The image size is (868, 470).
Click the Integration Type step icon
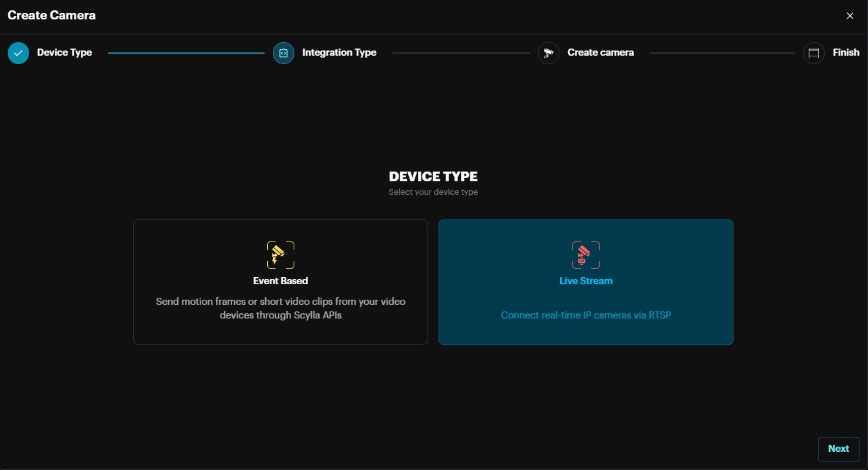coord(283,53)
